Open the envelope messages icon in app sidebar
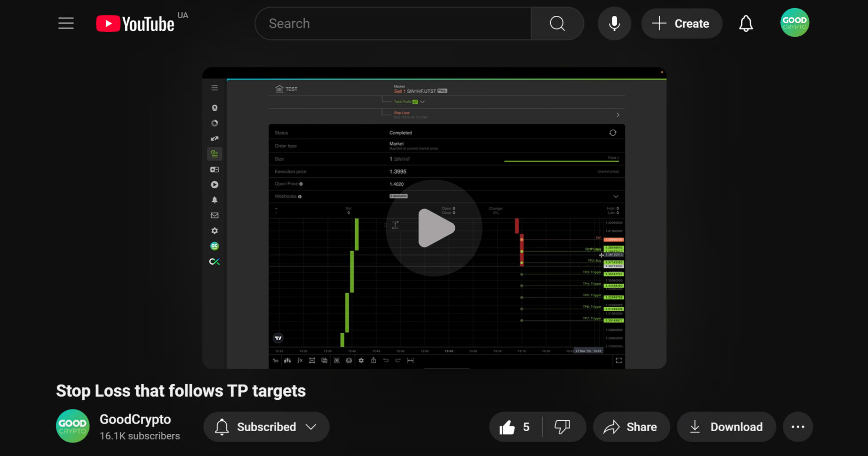This screenshot has height=456, width=868. [214, 215]
